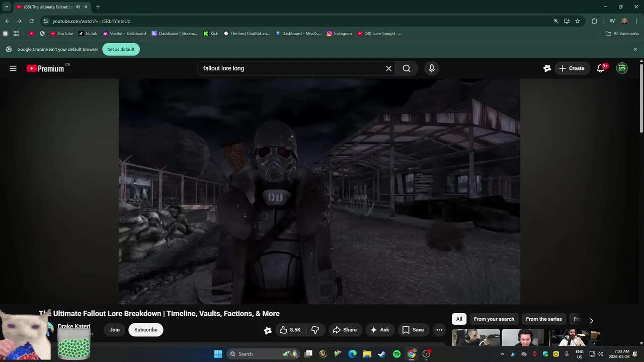The height and width of the screenshot is (362, 644).
Task: Go to YouTube Premium home logo
Action: coord(45,68)
